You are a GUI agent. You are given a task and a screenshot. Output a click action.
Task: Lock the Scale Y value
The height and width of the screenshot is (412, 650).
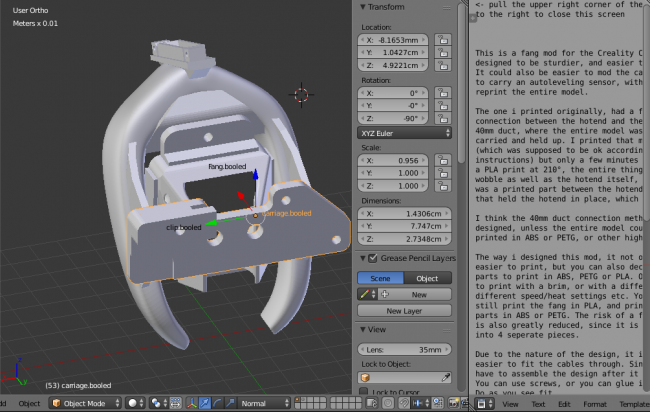443,173
